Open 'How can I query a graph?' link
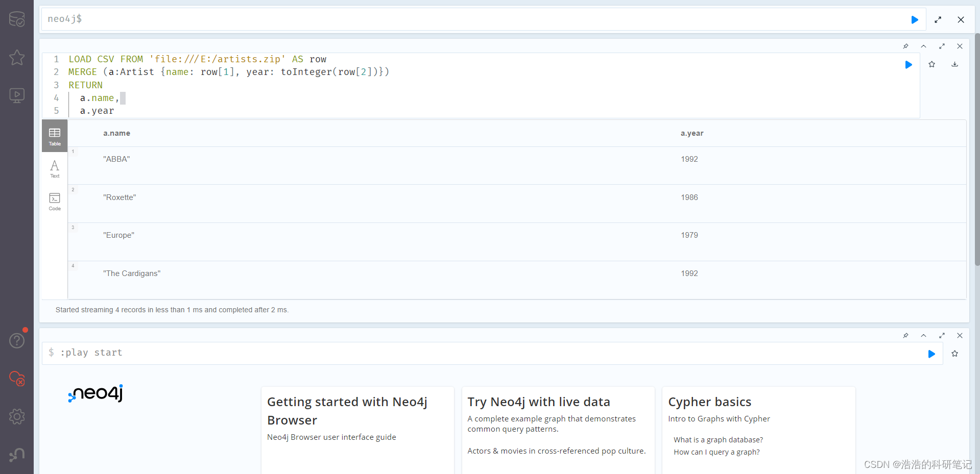The image size is (980, 474). pyautogui.click(x=716, y=452)
